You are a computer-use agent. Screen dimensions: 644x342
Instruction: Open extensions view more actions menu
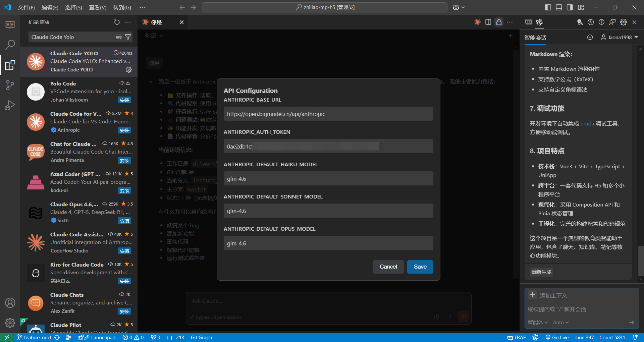(128, 22)
